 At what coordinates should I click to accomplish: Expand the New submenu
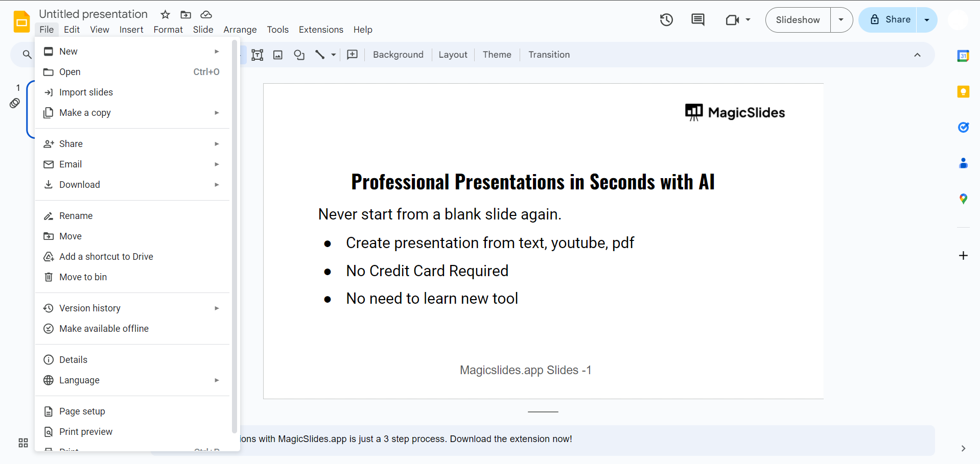coord(132,52)
